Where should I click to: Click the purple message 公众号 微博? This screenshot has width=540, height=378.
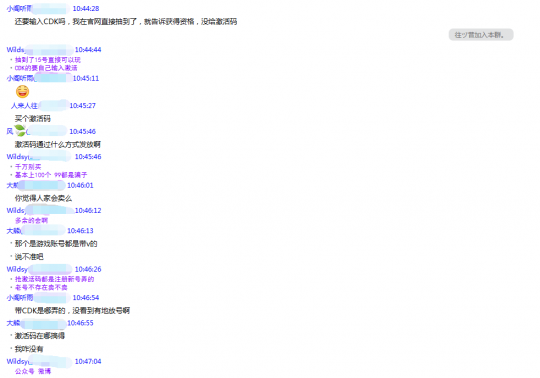[33, 371]
